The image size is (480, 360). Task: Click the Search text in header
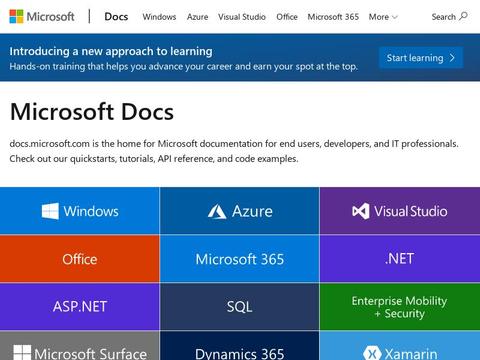click(443, 17)
